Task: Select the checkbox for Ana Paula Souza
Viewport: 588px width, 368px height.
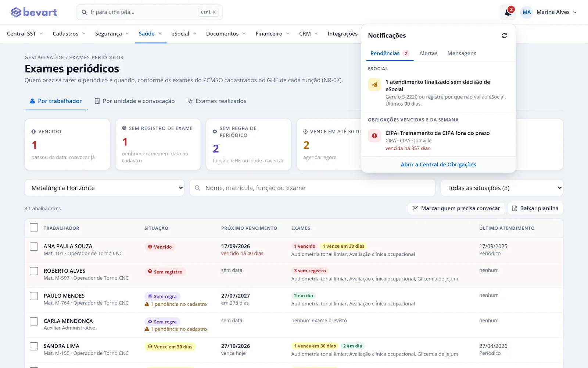Action: 34,247
